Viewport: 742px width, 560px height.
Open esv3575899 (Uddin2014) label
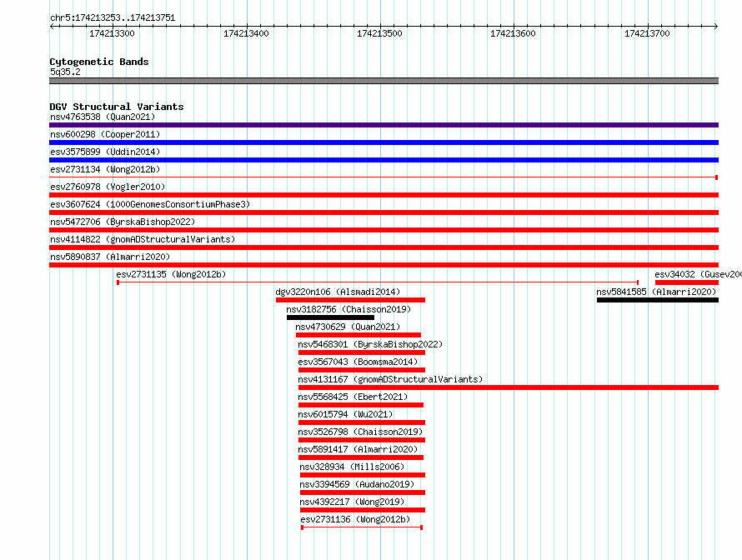pos(105,152)
